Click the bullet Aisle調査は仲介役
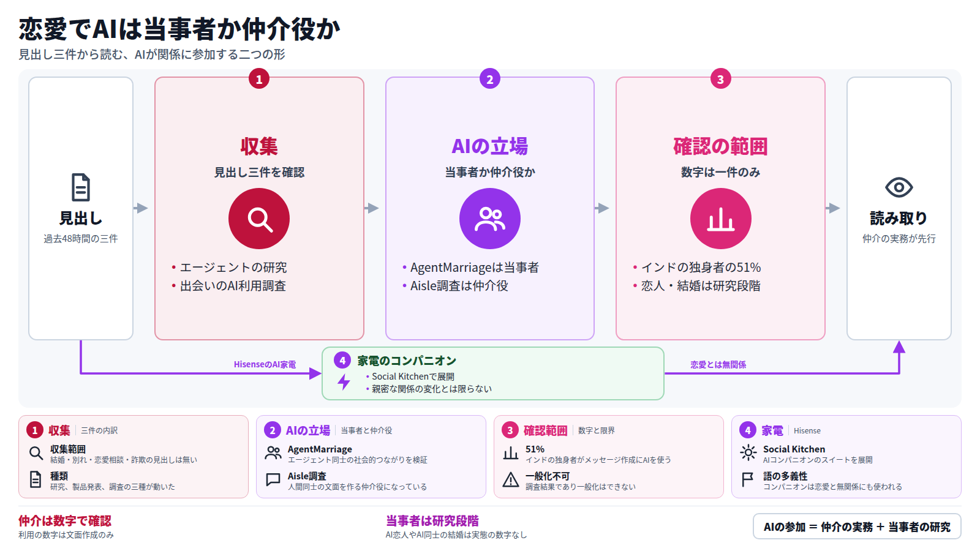 tap(459, 286)
